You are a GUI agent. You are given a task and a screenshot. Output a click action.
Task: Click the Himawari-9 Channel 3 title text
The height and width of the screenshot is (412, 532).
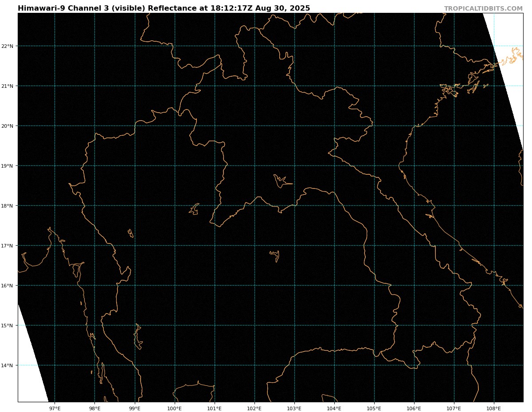pyautogui.click(x=164, y=8)
